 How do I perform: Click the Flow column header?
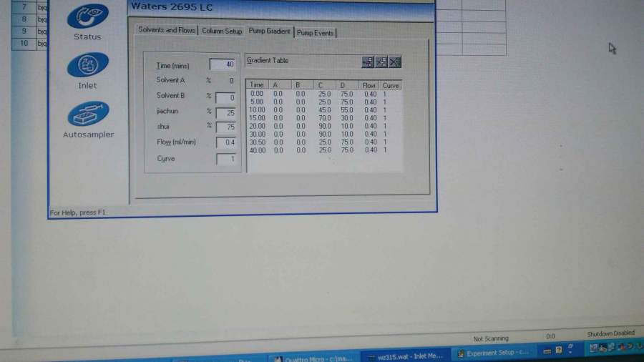tap(369, 85)
